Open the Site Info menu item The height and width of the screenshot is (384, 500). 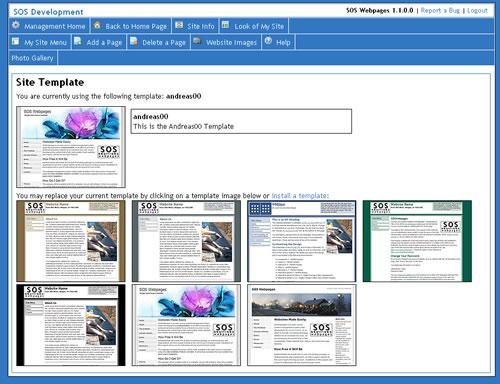[201, 26]
